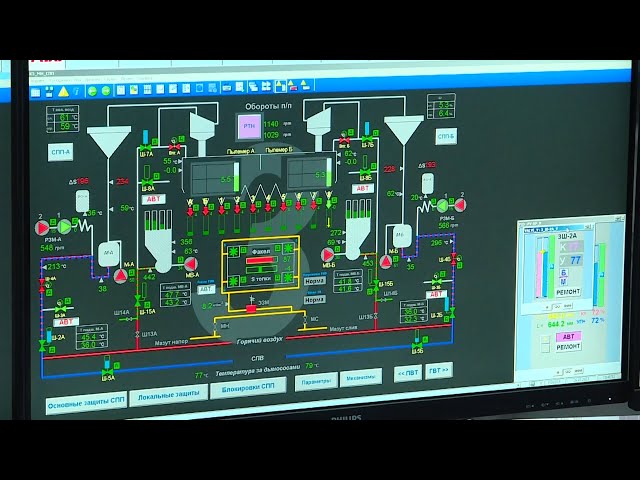
Task: Click the Ш-15А green valve symbol
Action: pos(138,302)
